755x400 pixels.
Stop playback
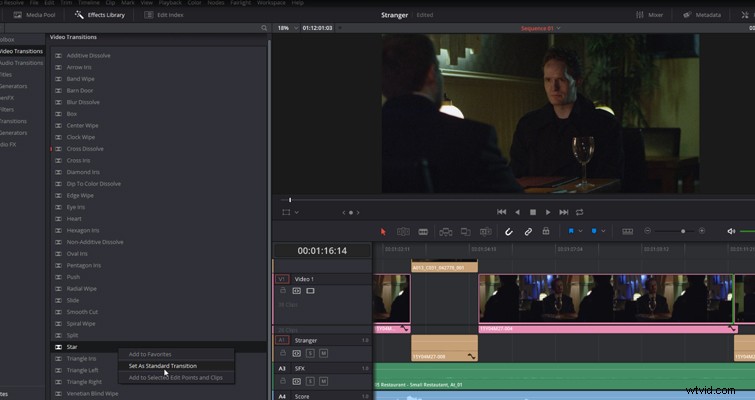(x=533, y=212)
